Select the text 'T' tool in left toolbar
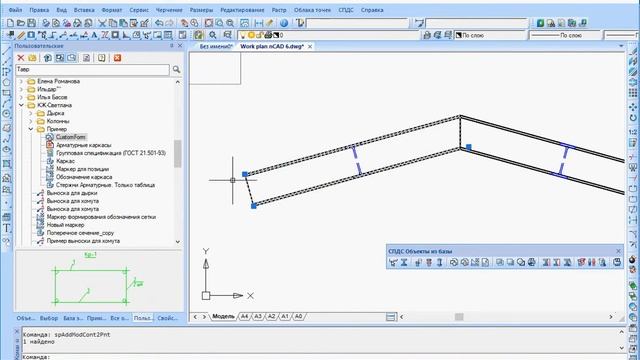The image size is (640, 360). (7, 229)
